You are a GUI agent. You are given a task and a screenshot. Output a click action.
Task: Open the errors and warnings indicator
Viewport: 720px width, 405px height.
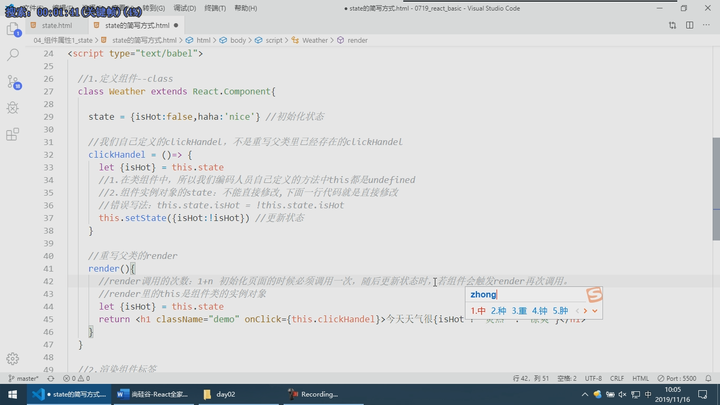pos(76,378)
